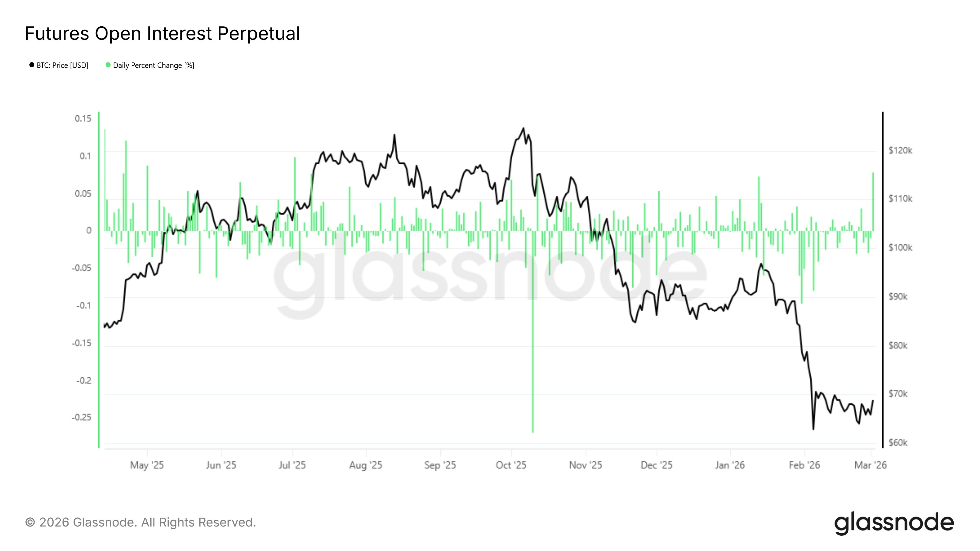Select the Aug '25 x-axis label
Image resolution: width=980 pixels, height=551 pixels.
(x=366, y=465)
